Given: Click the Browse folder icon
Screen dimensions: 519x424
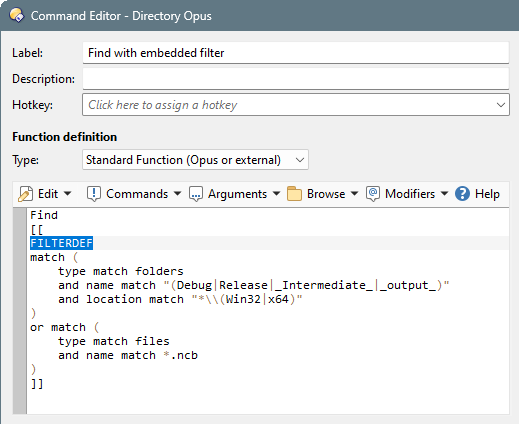Looking at the screenshot, I should click(294, 194).
